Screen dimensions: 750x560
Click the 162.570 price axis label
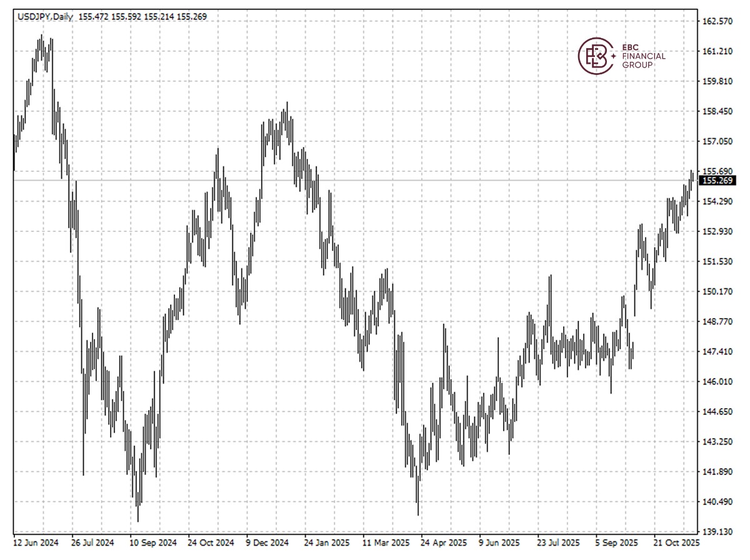click(717, 21)
